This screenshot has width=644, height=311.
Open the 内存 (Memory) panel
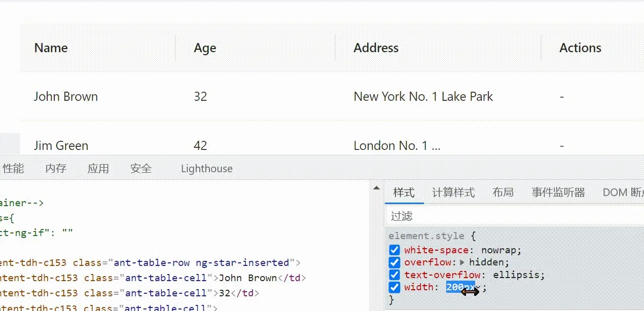point(55,168)
